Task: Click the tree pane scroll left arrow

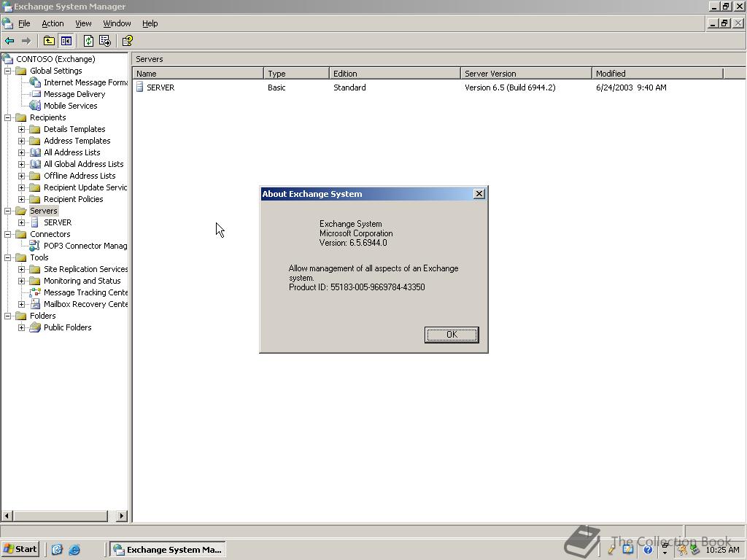Action: click(7, 516)
